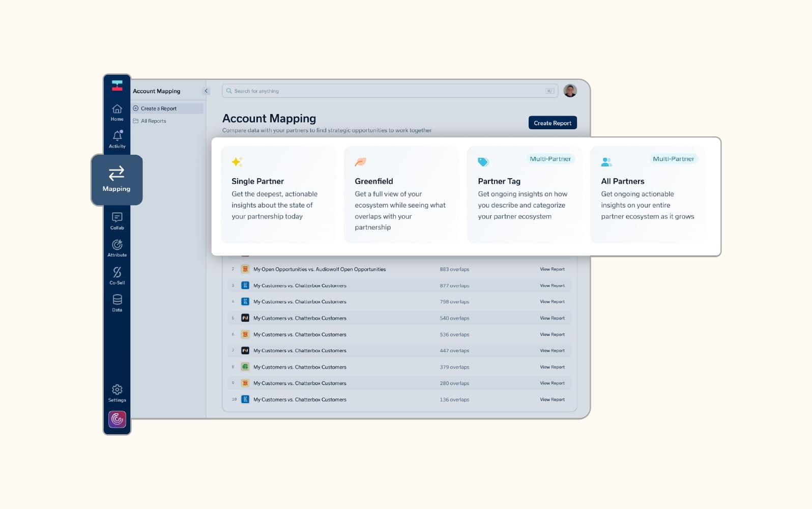Open Settings gear in sidebar
Image resolution: width=812 pixels, height=509 pixels.
coord(117,393)
